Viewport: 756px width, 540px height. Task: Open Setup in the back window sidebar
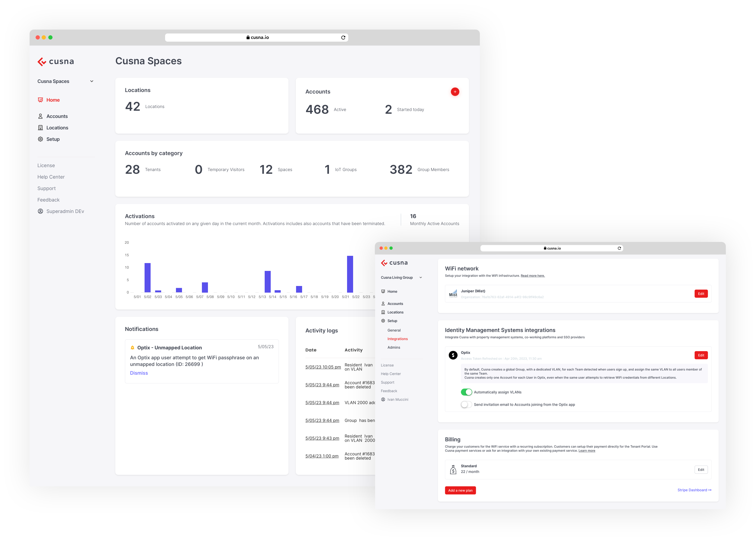53,139
